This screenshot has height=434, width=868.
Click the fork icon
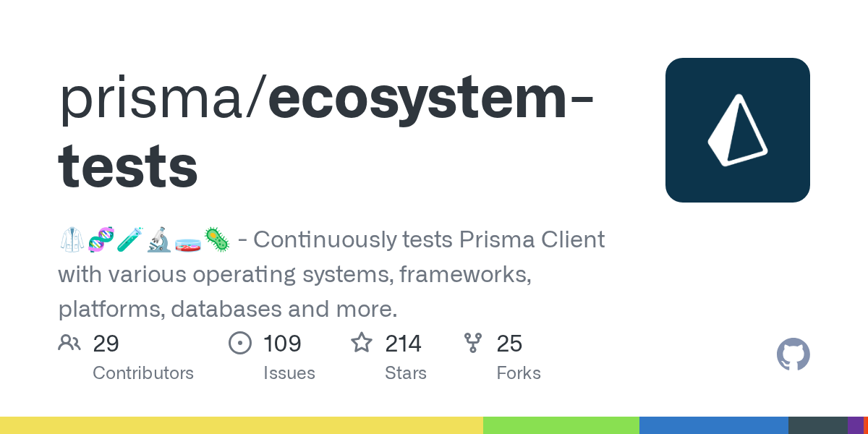coord(473,343)
